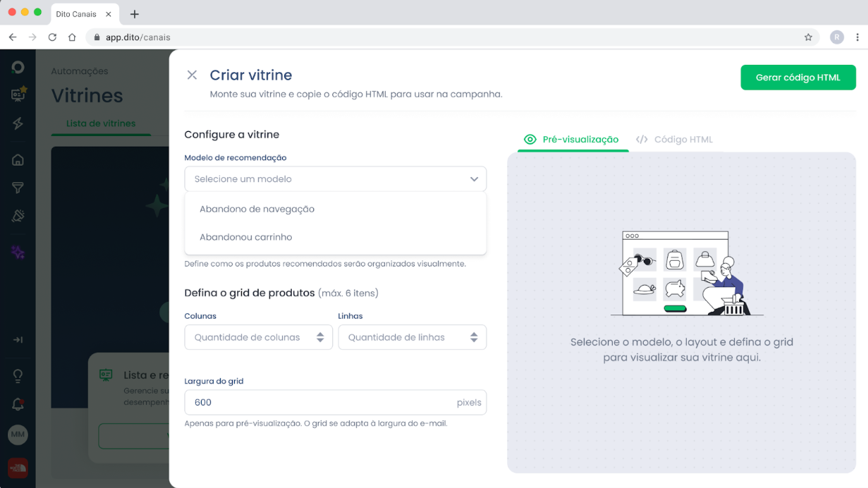Open the purple sparkles AI icon

(x=18, y=252)
